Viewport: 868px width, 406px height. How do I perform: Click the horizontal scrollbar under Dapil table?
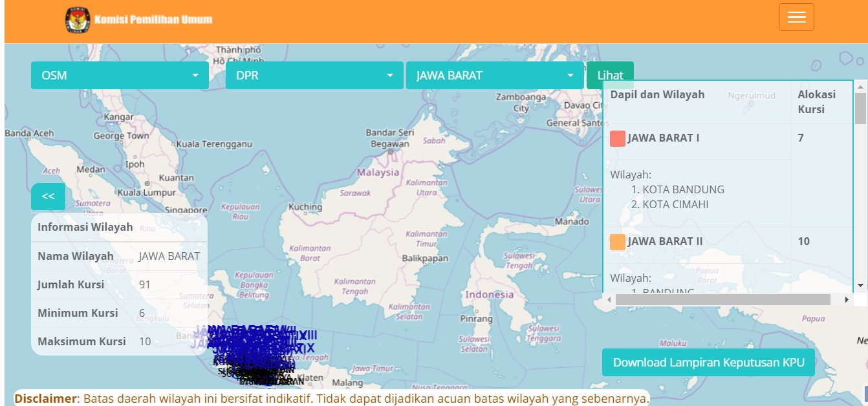[722, 300]
